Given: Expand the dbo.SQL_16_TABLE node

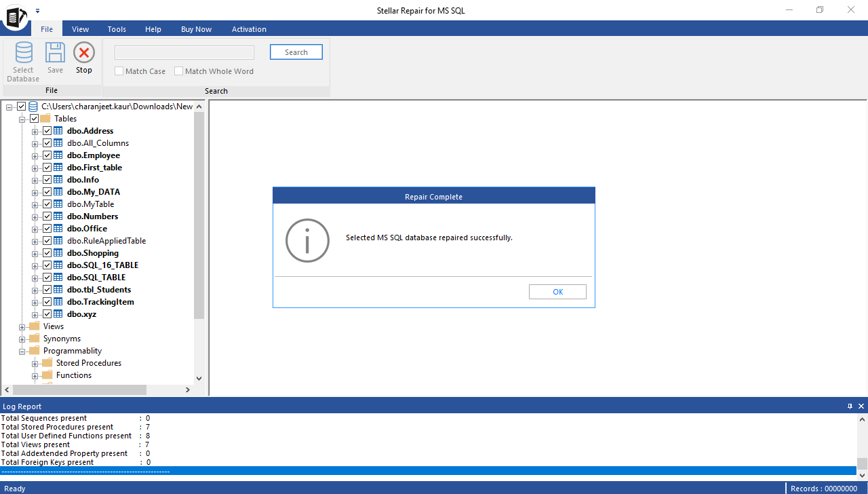Looking at the screenshot, I should [35, 265].
